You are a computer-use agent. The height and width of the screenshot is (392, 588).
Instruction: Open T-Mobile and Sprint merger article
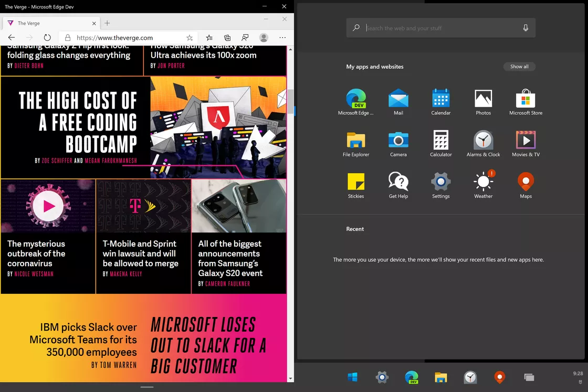(140, 253)
